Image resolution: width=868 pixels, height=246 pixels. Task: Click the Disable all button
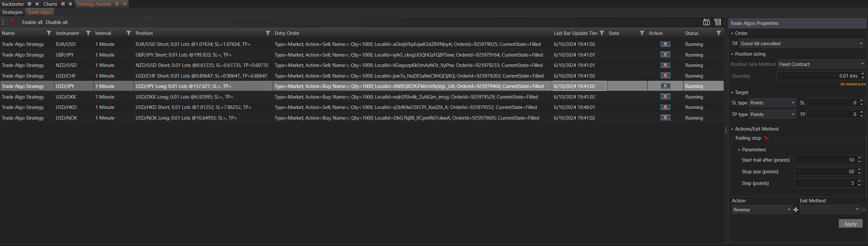pos(57,22)
